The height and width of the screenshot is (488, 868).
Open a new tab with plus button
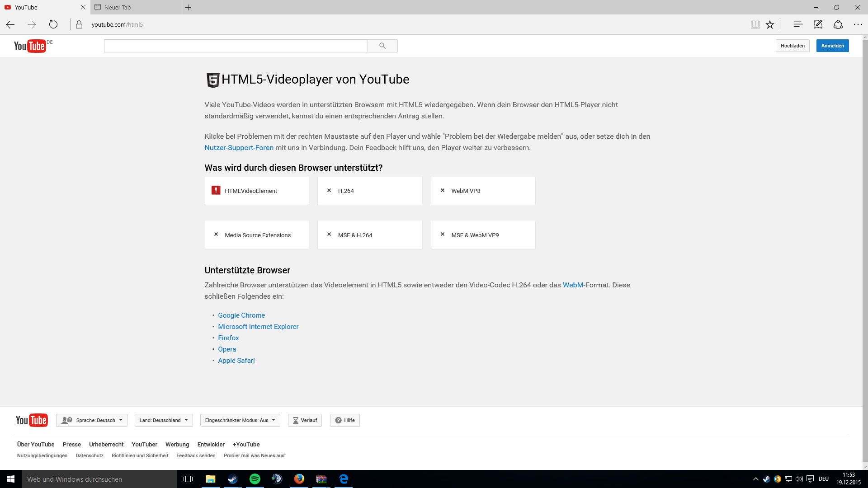click(189, 7)
